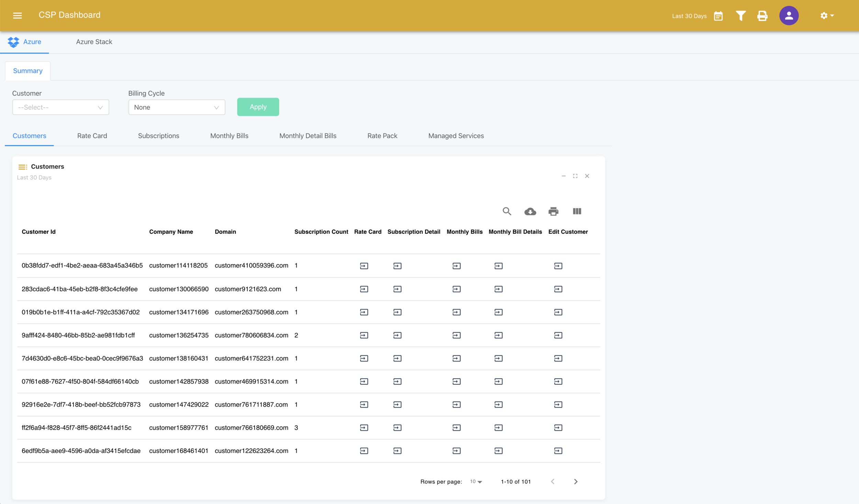The width and height of the screenshot is (859, 504).
Task: Open Monthly Bills for customer136254735
Action: click(x=456, y=335)
